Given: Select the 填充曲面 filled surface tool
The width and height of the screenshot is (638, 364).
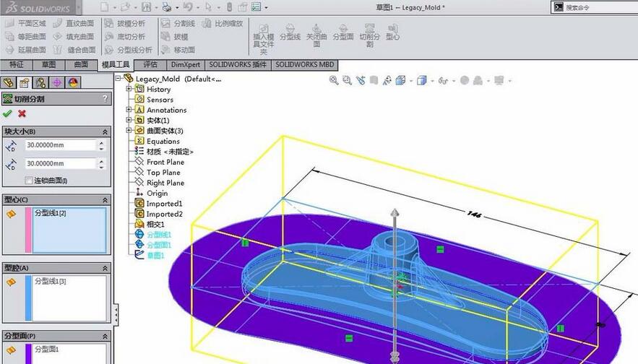Looking at the screenshot, I should point(74,37).
